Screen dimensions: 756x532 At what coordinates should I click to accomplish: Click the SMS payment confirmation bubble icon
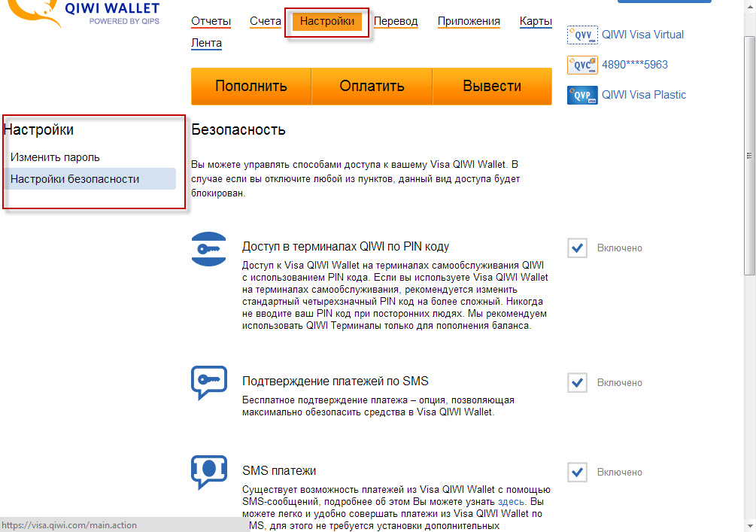(x=208, y=383)
